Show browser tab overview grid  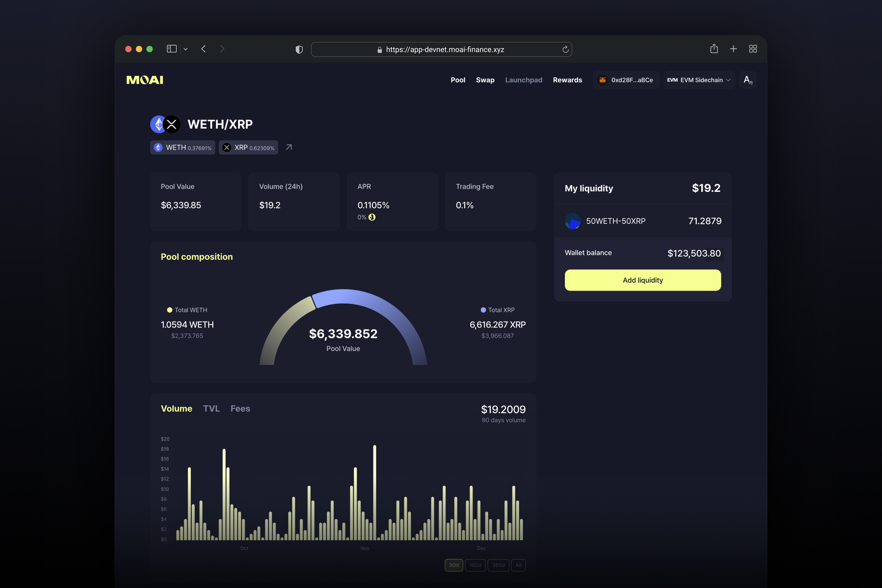pyautogui.click(x=753, y=49)
